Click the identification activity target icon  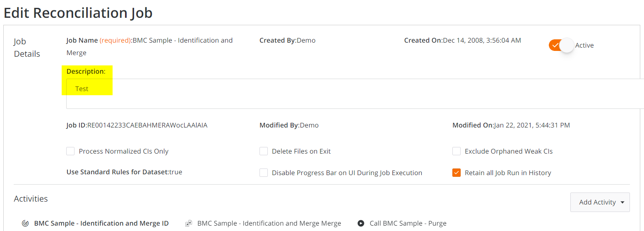coord(25,224)
